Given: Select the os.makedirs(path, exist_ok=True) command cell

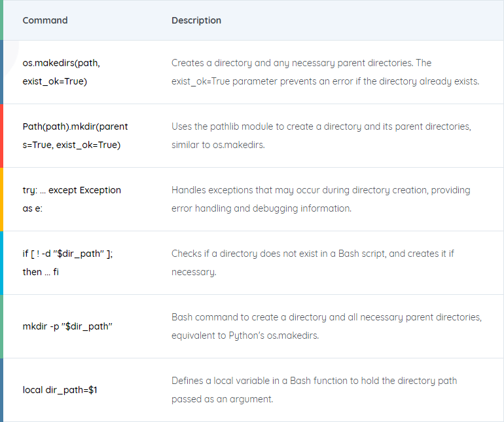Looking at the screenshot, I should tap(61, 72).
